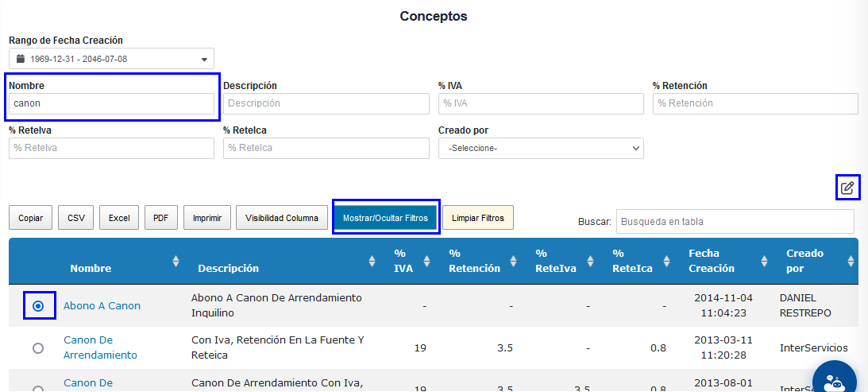Sort by Creado por column arrows
868x392 pixels.
851,261
